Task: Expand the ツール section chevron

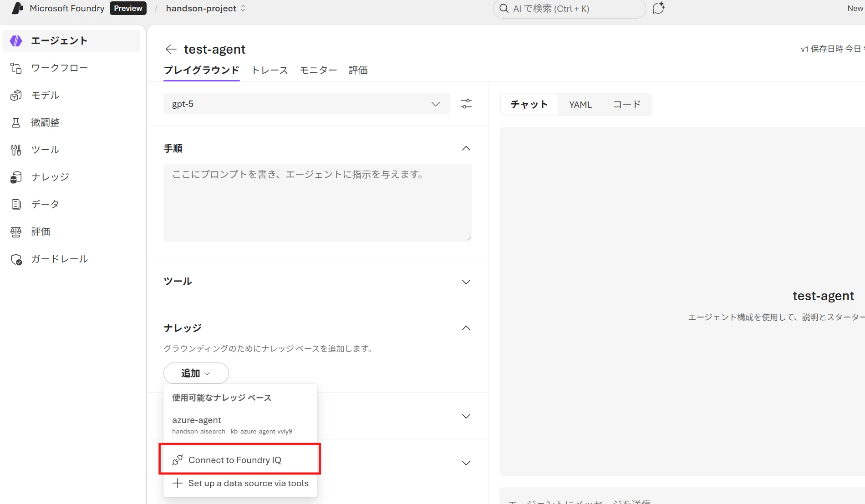Action: 466,282
